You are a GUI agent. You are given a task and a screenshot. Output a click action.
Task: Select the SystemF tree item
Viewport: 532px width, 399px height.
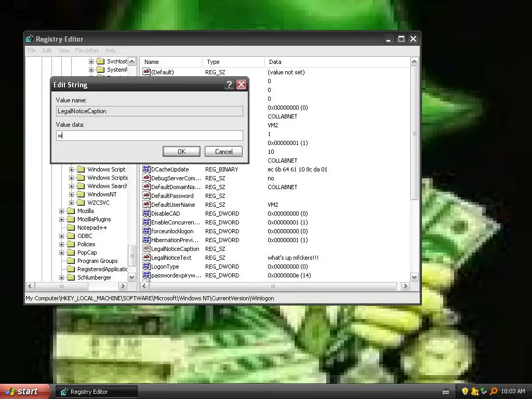click(x=117, y=70)
